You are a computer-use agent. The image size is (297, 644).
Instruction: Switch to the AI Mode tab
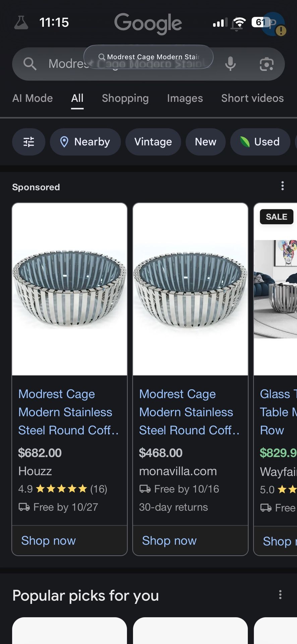(x=33, y=98)
